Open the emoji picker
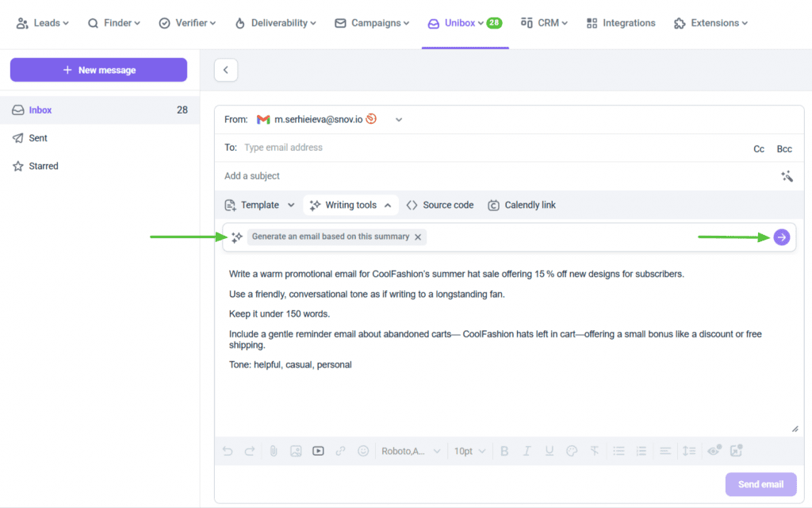 (363, 451)
